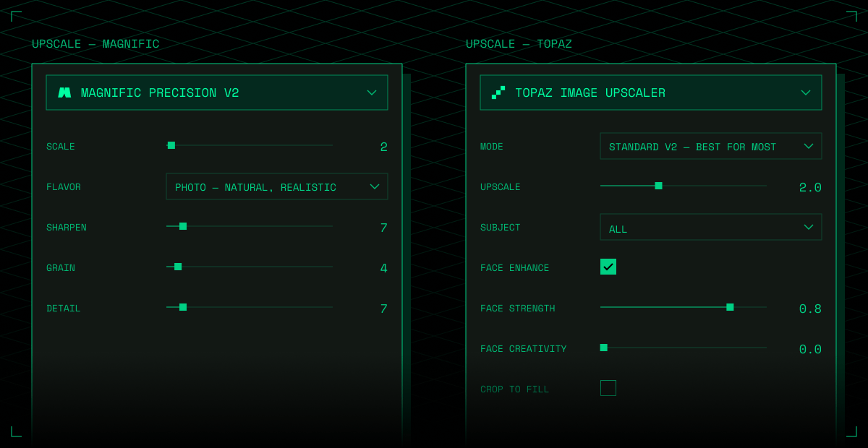Click the Face Enhance label

tap(515, 268)
